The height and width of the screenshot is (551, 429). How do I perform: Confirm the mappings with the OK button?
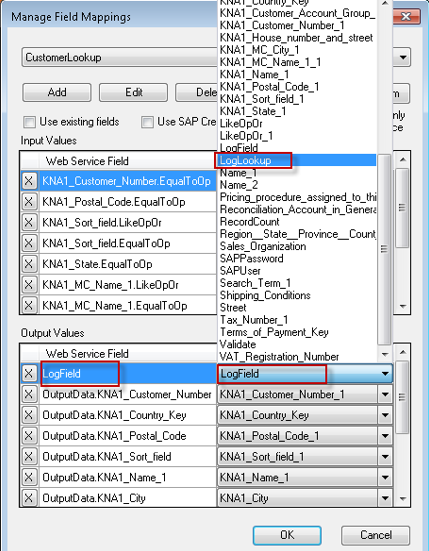point(287,535)
